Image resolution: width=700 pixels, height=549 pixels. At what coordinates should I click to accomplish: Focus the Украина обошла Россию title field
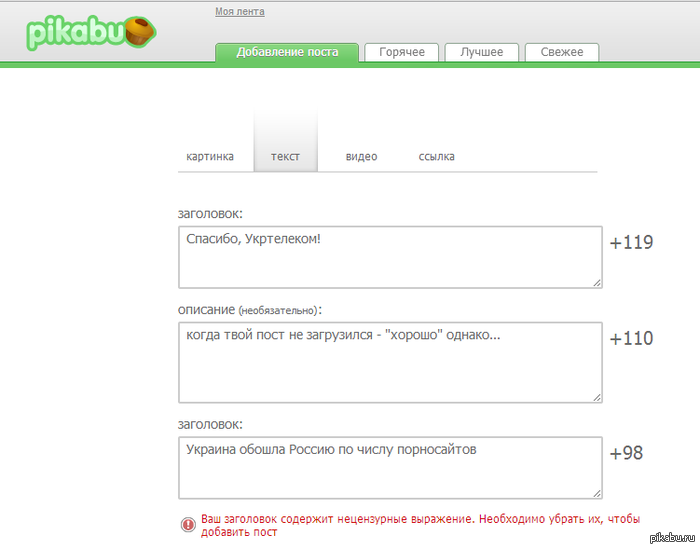(x=391, y=468)
